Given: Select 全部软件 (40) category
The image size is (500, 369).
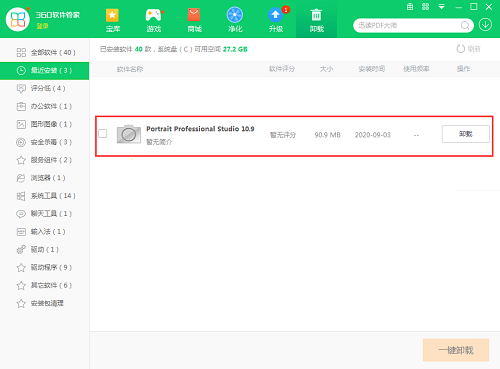Looking at the screenshot, I should point(45,53).
